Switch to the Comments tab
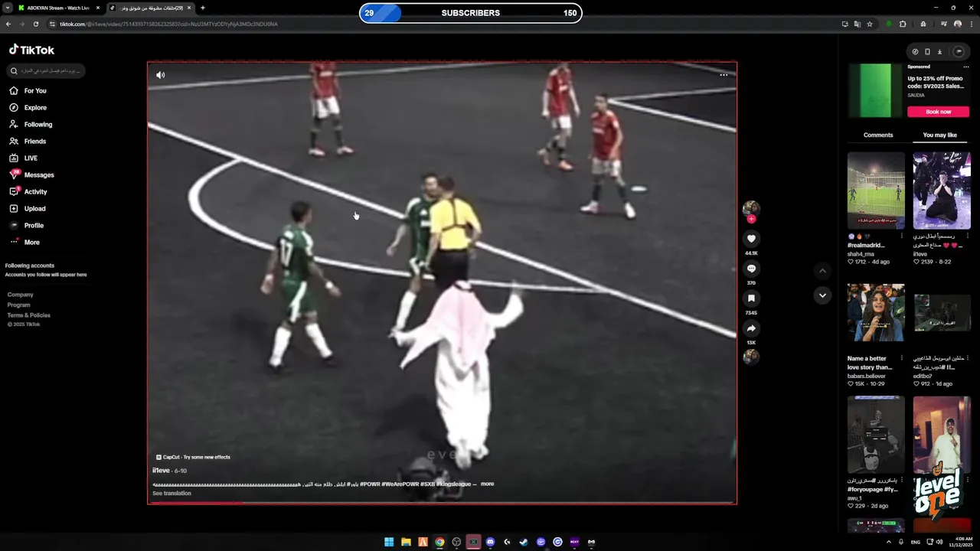Viewport: 980px width, 551px height. [878, 135]
